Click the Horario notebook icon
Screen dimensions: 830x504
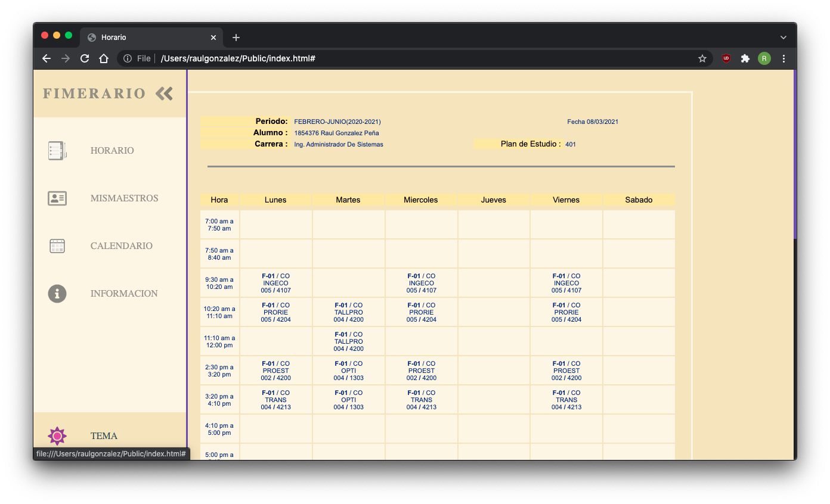click(57, 151)
